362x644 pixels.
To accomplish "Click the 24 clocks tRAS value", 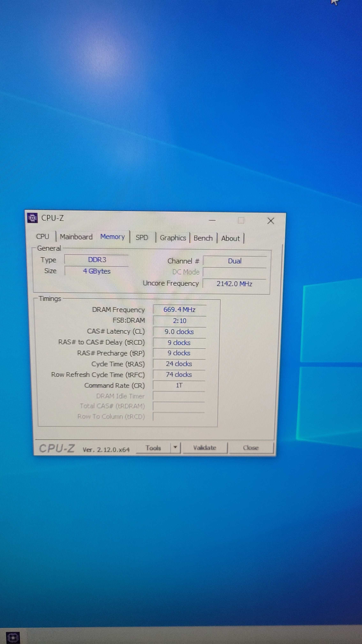I will click(179, 364).
